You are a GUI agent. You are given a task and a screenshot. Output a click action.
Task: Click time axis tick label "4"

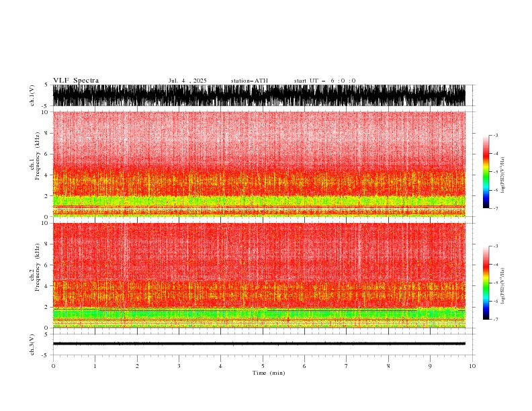tap(220, 366)
